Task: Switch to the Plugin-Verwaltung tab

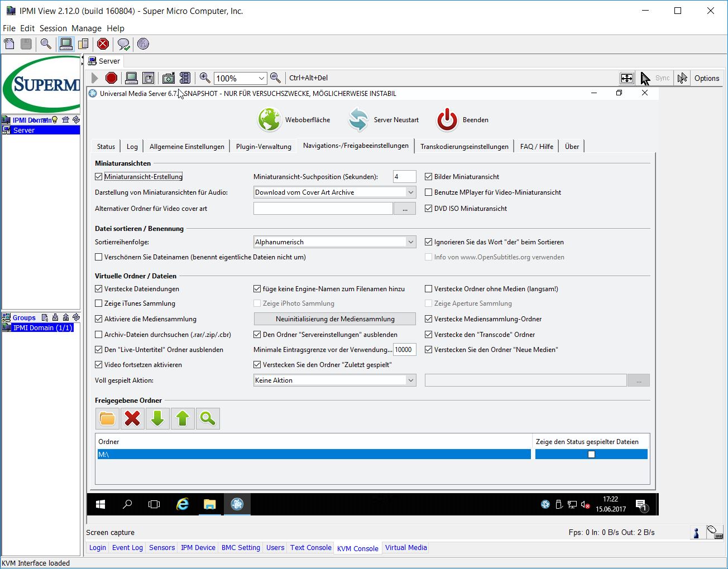Action: coord(264,147)
